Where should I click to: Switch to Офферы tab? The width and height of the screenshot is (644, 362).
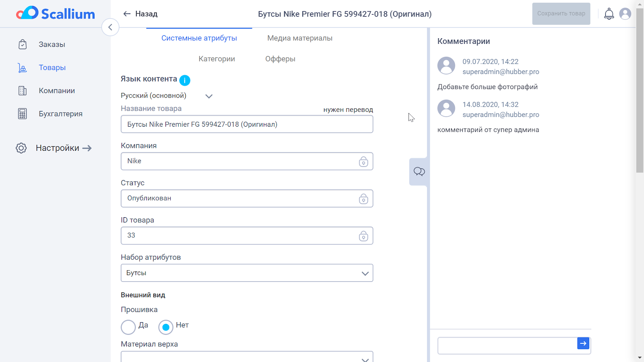(280, 59)
